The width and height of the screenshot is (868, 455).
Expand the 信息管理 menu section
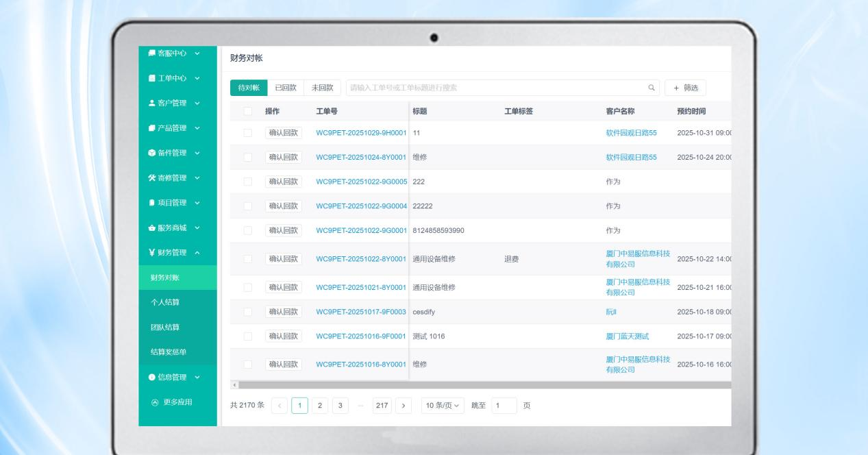pos(197,377)
